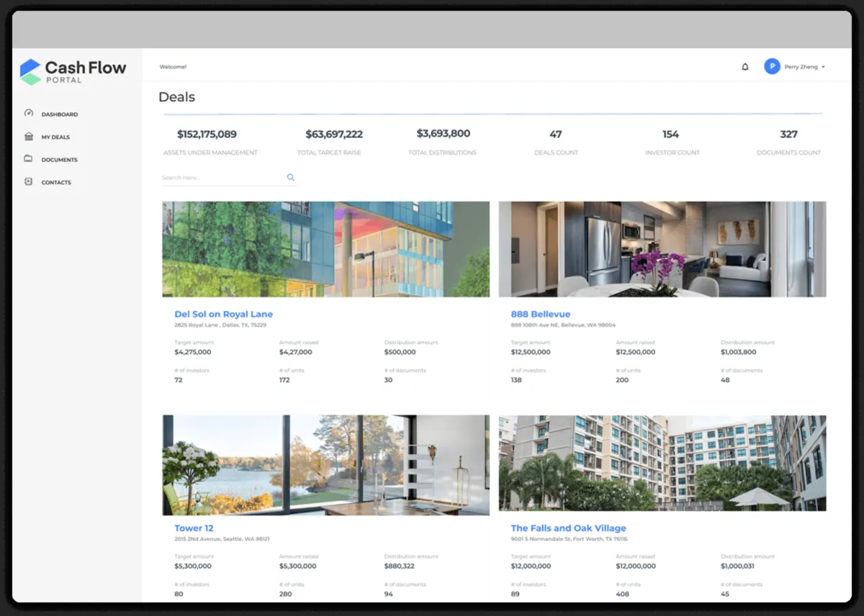Click Tower 12 number of documents 94
The height and width of the screenshot is (616, 864).
(389, 594)
